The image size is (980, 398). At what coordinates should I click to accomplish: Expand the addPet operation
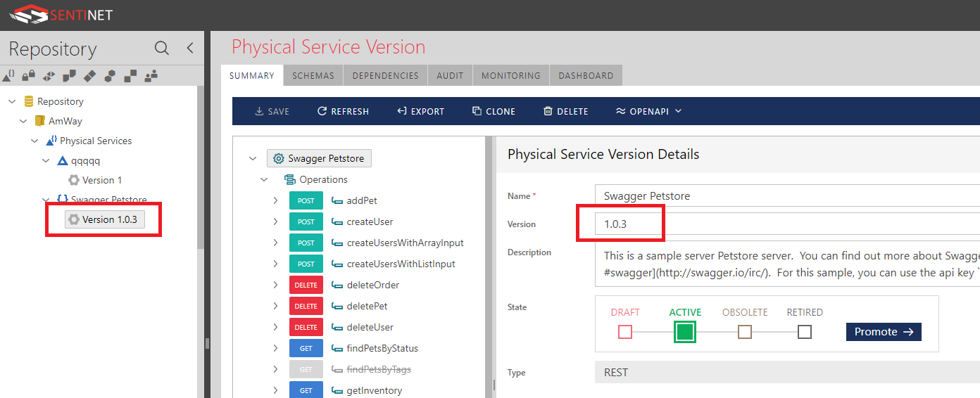275,201
